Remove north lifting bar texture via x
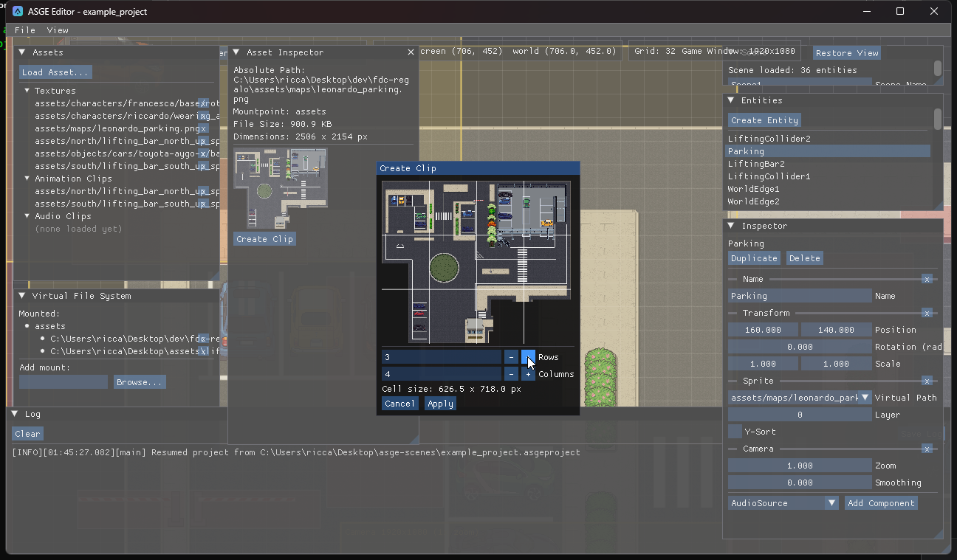 (204, 141)
